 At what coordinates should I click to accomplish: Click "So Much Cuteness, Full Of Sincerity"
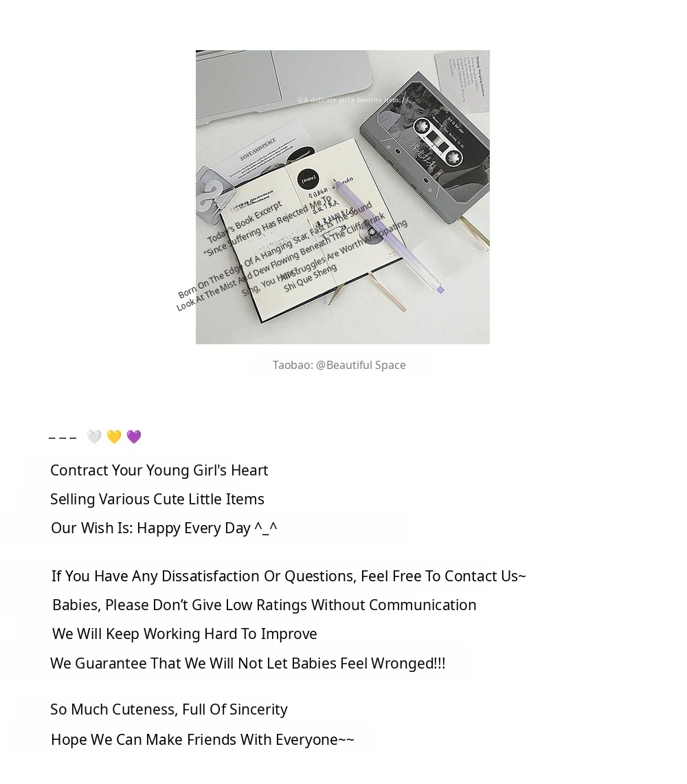click(x=168, y=709)
